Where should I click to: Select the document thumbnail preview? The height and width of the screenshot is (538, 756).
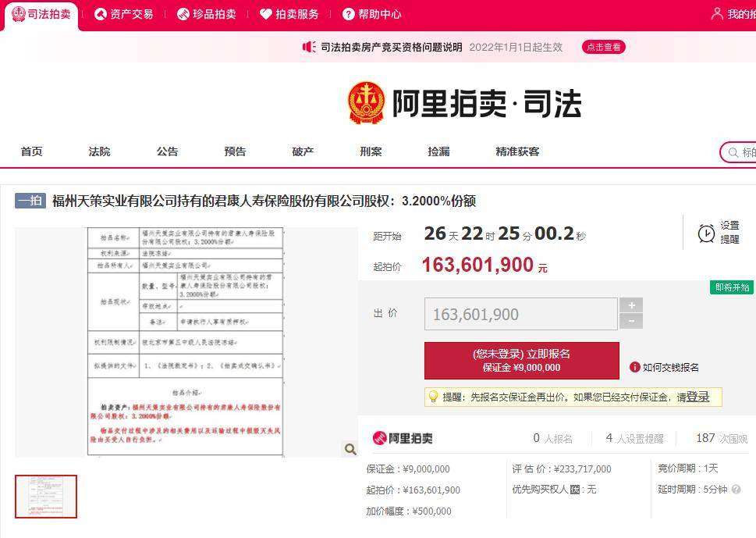[46, 497]
